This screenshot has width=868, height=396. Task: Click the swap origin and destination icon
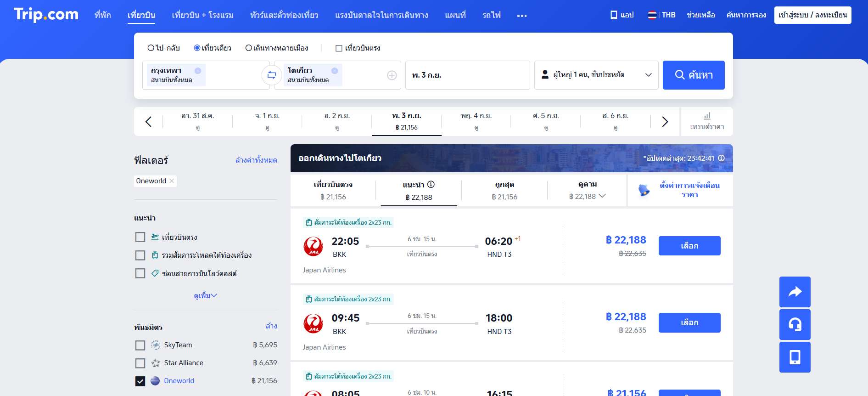pyautogui.click(x=272, y=75)
